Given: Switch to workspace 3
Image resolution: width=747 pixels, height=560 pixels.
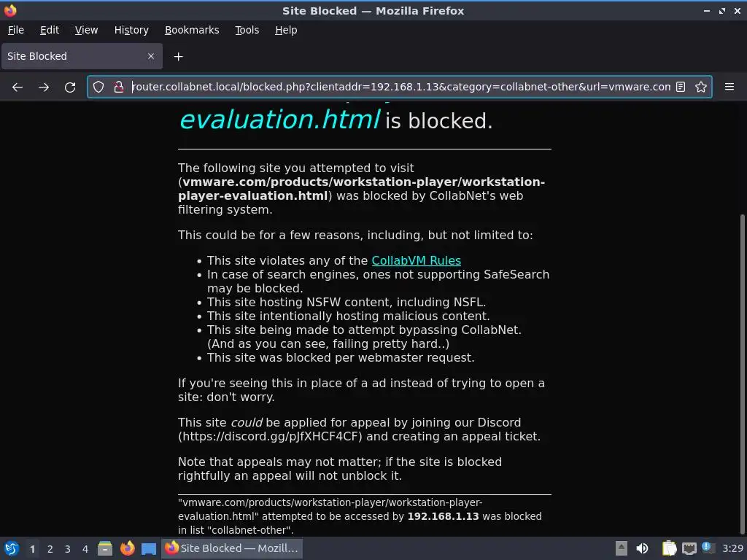Looking at the screenshot, I should [68, 549].
